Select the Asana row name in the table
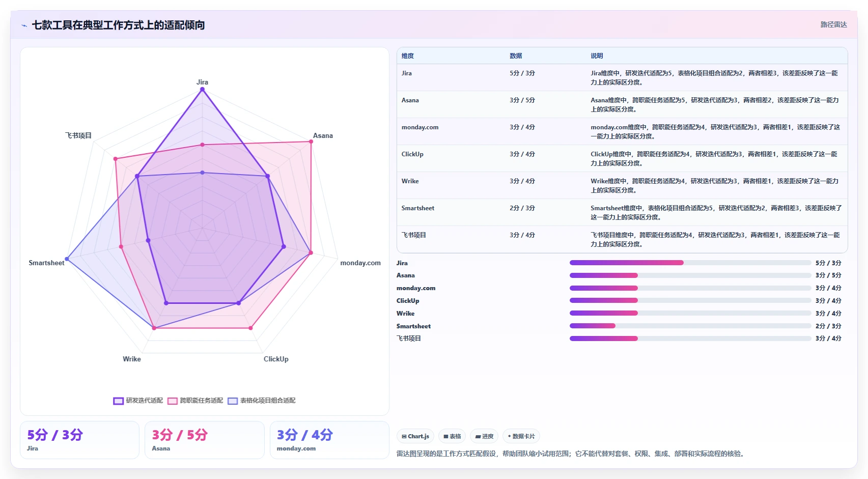 point(410,100)
